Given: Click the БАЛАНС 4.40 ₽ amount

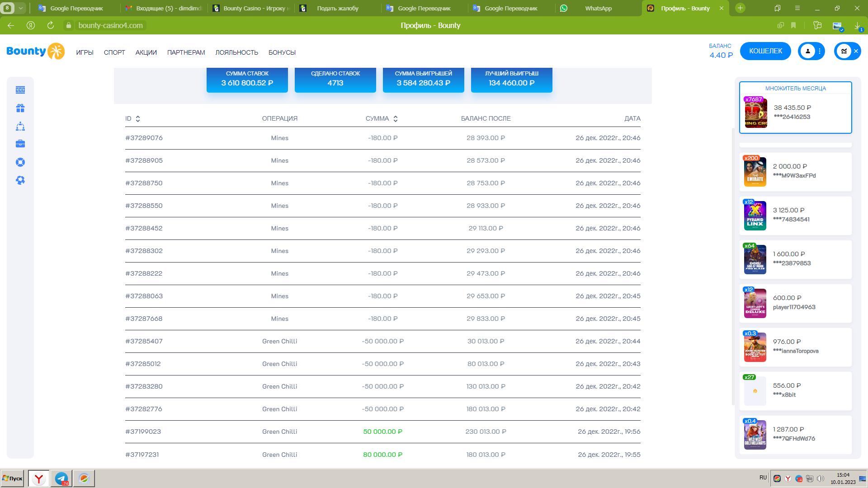Looking at the screenshot, I should tap(721, 55).
